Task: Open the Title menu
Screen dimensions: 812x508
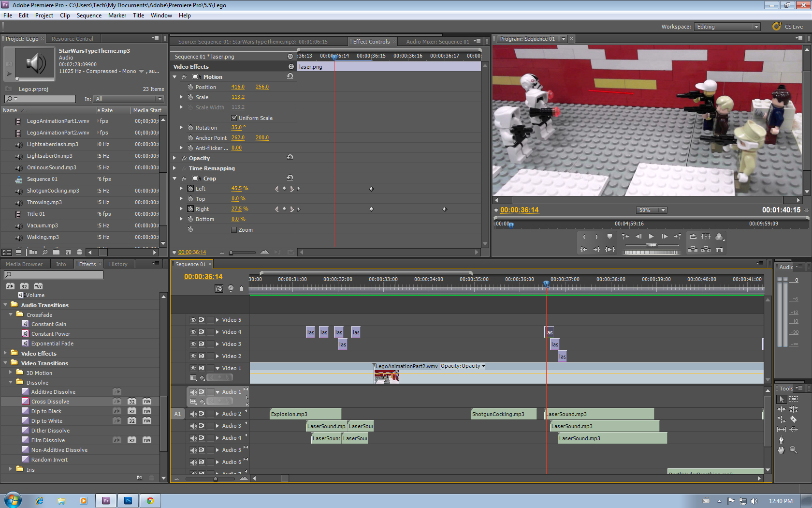Action: pyautogui.click(x=138, y=15)
